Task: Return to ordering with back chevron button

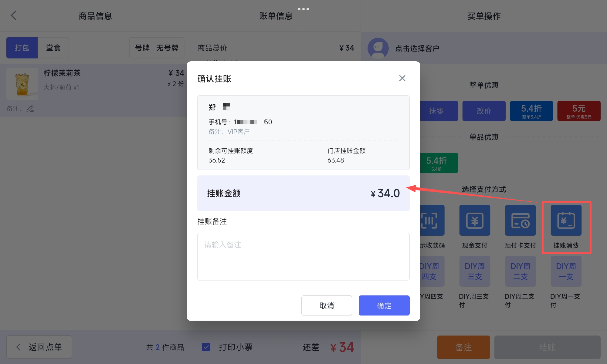Action: (39, 347)
